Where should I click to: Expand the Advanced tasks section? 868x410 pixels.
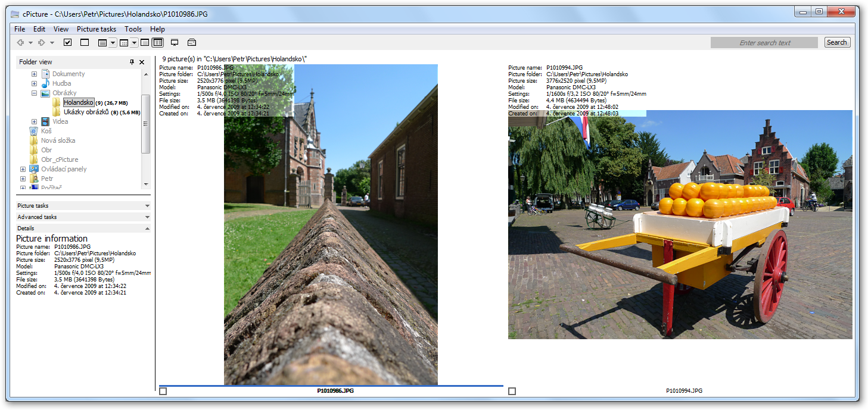[x=83, y=217]
